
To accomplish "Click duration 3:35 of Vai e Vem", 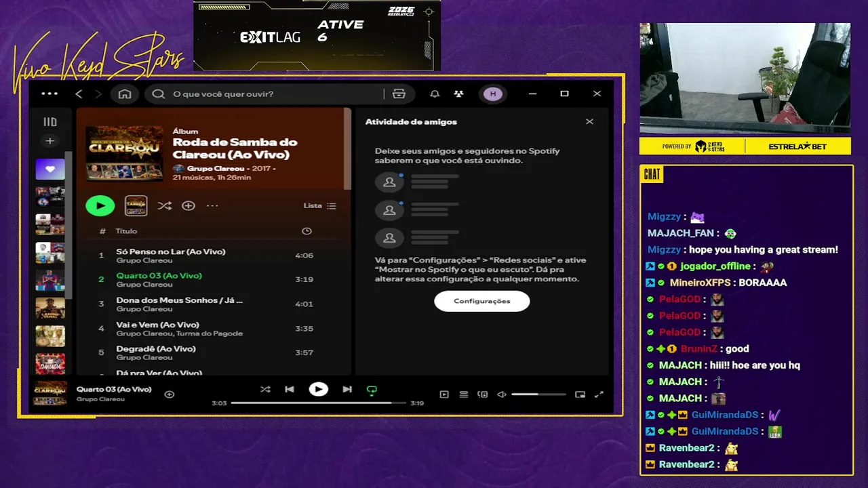I will pyautogui.click(x=304, y=329).
